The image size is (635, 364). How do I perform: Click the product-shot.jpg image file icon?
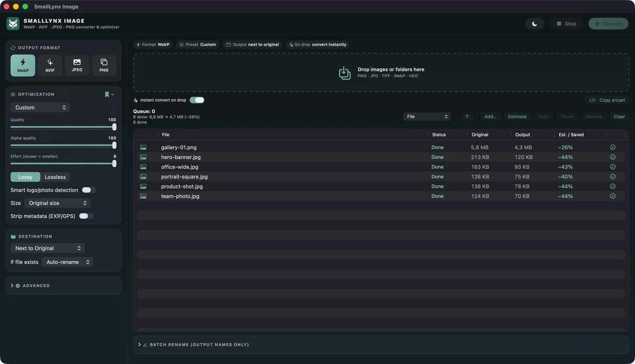(143, 186)
